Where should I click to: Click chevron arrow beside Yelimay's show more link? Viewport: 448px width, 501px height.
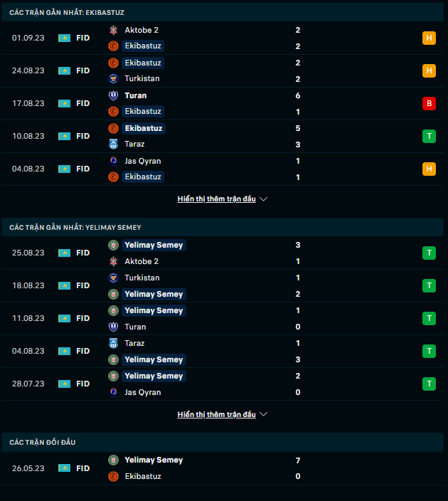pyautogui.click(x=264, y=414)
